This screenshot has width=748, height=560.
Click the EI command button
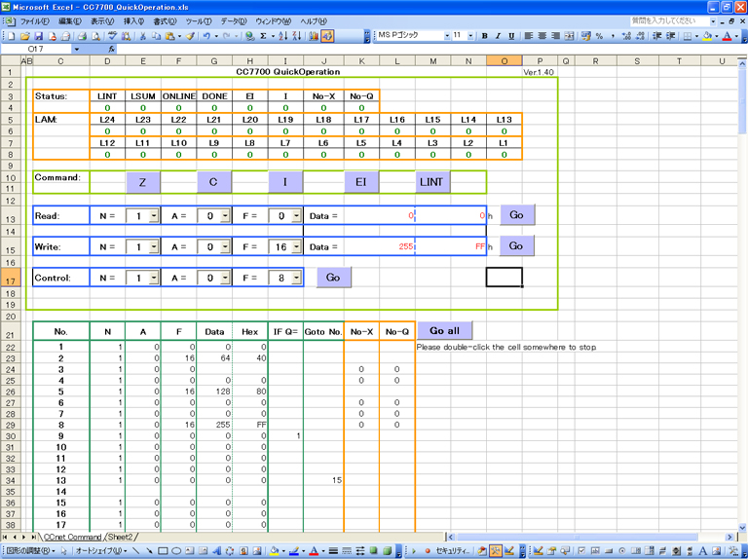tap(361, 182)
